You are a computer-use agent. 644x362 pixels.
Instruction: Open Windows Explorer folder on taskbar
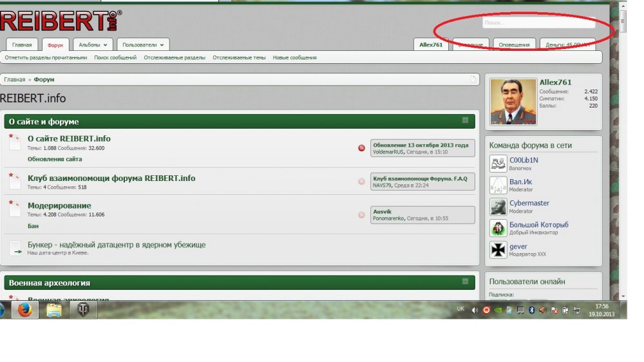[54, 310]
